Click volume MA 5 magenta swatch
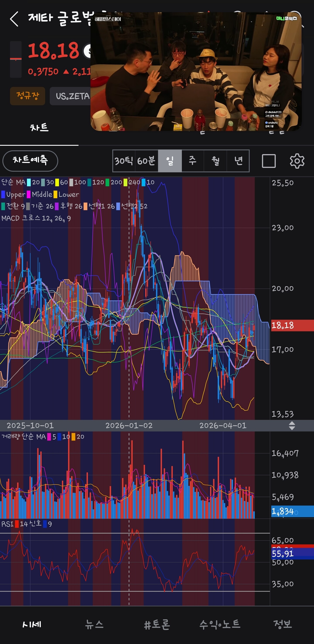Screen dimensions: 314x644 [x=49, y=437]
